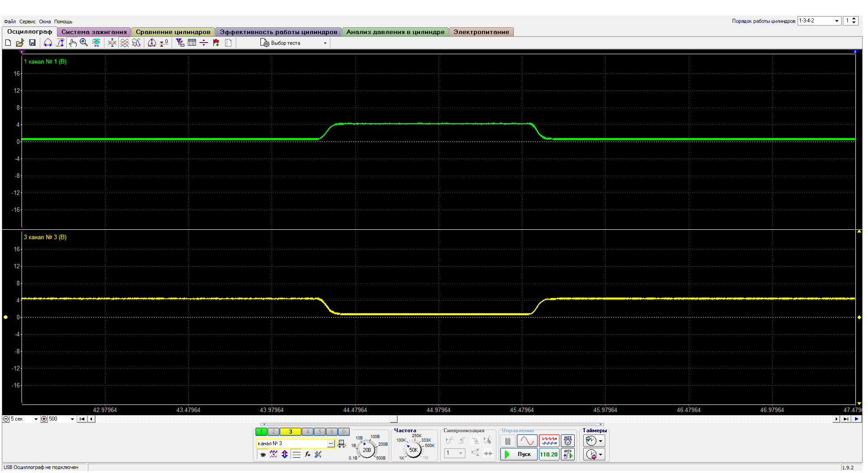Screen dimensions: 868x473
Task: Click the 110.20 indicator button
Action: [x=549, y=454]
